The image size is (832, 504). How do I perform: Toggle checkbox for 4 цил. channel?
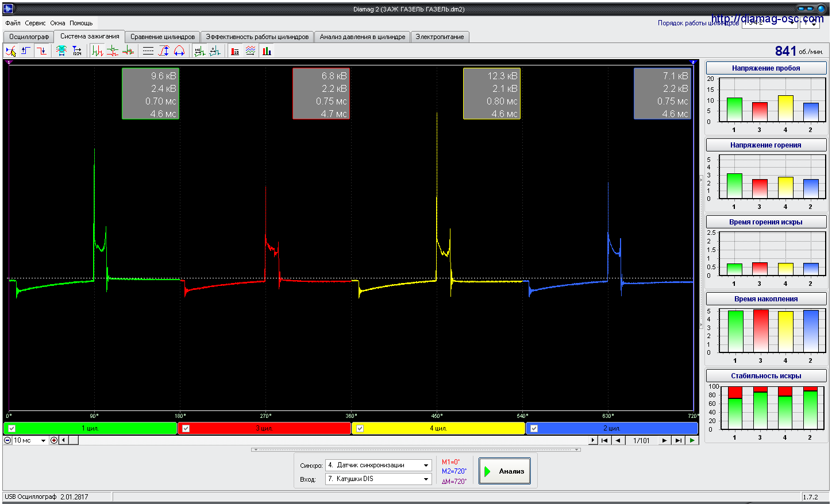point(360,428)
